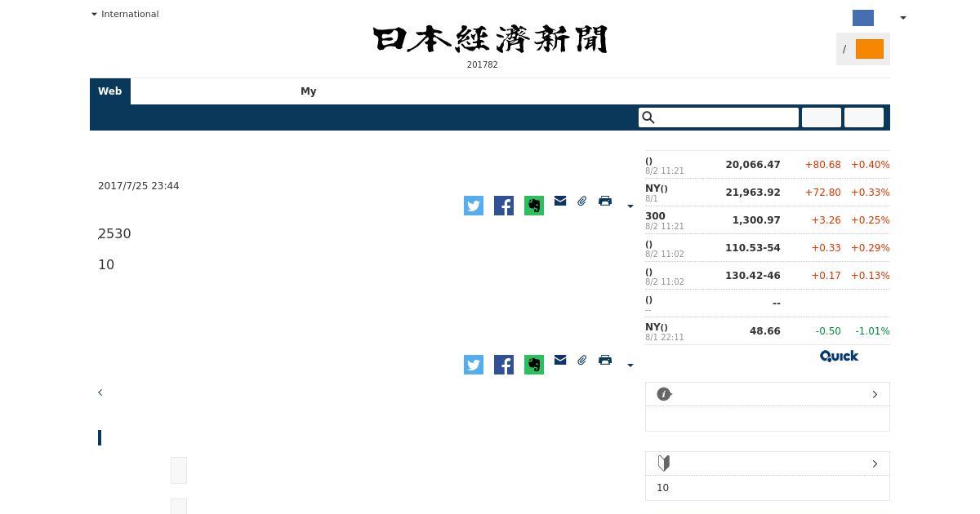Screen dimensions: 980x514
Task: Clip article with lower paperclip icon
Action: click(x=582, y=360)
